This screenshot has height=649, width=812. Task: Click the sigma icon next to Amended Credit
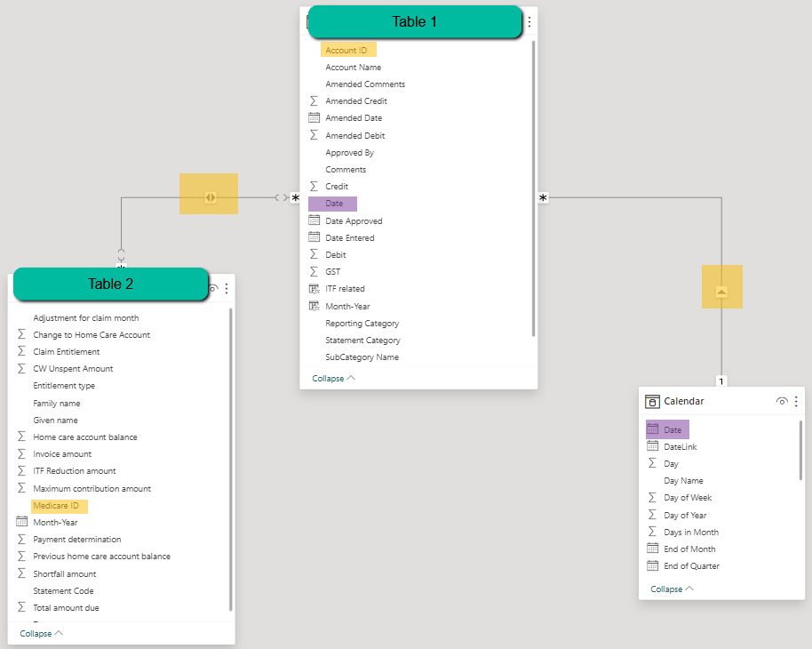click(x=314, y=100)
